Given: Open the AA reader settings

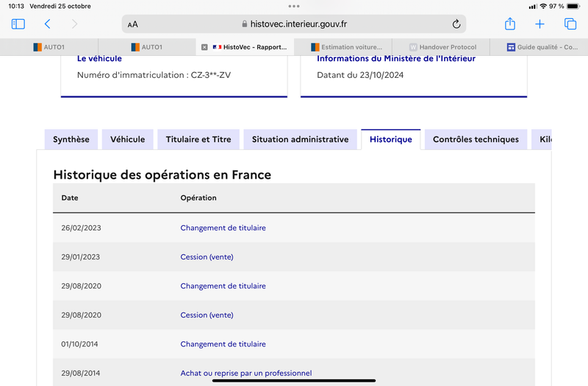Looking at the screenshot, I should pyautogui.click(x=133, y=24).
